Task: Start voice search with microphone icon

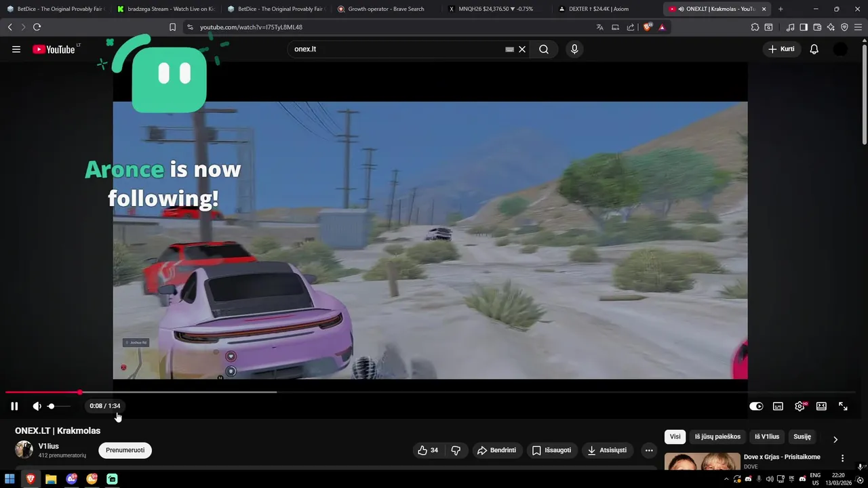Action: 574,49
